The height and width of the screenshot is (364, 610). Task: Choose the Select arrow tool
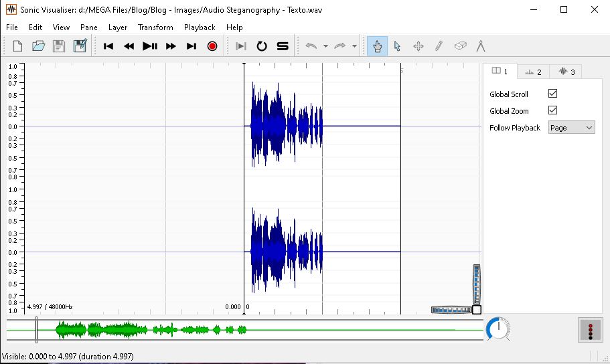397,46
